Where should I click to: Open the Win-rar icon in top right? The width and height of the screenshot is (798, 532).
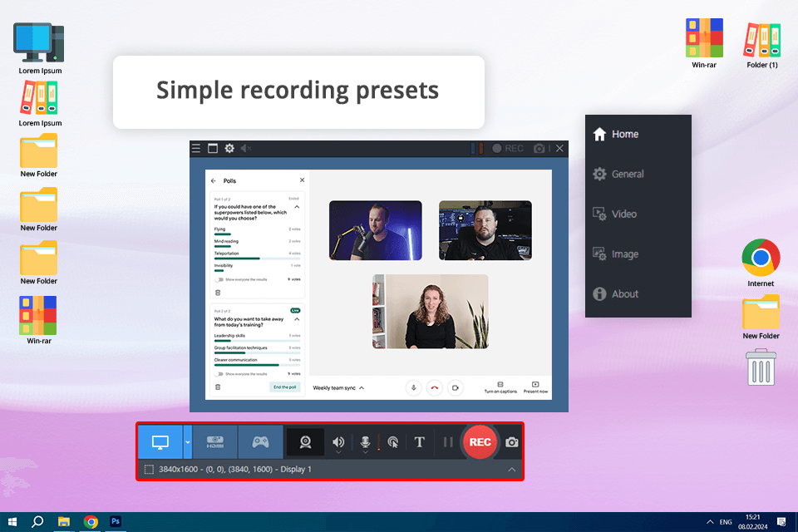[704, 43]
